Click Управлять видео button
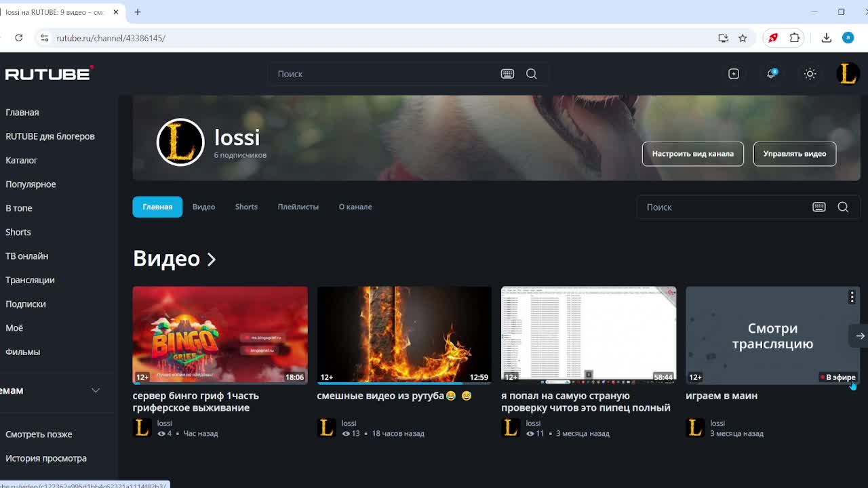 click(x=795, y=154)
